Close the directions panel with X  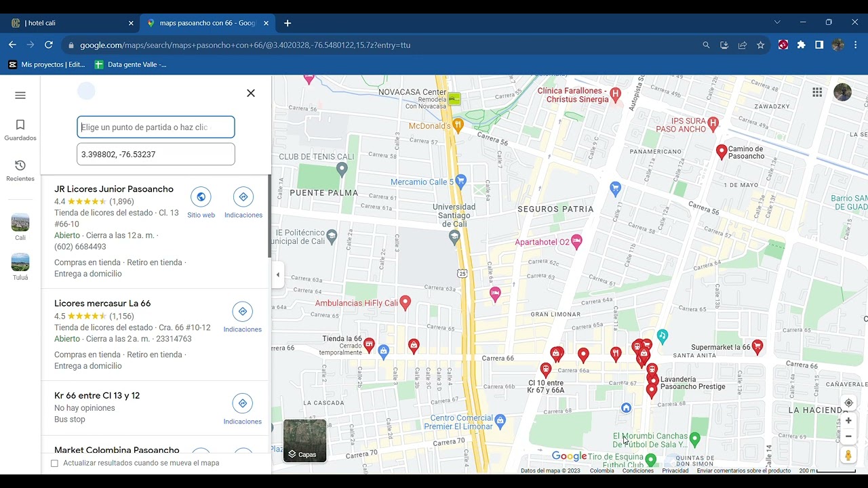pos(251,93)
